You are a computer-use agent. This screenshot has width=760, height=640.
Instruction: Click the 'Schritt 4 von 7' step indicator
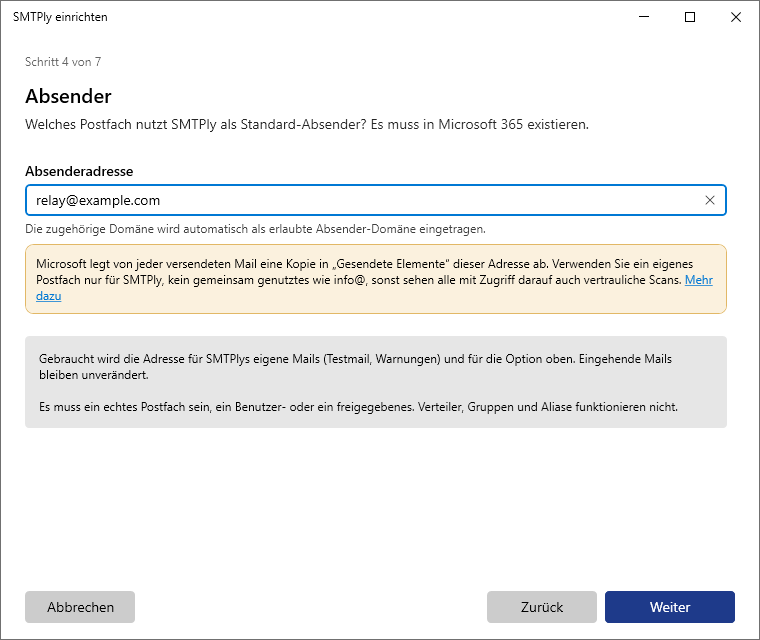tap(63, 62)
